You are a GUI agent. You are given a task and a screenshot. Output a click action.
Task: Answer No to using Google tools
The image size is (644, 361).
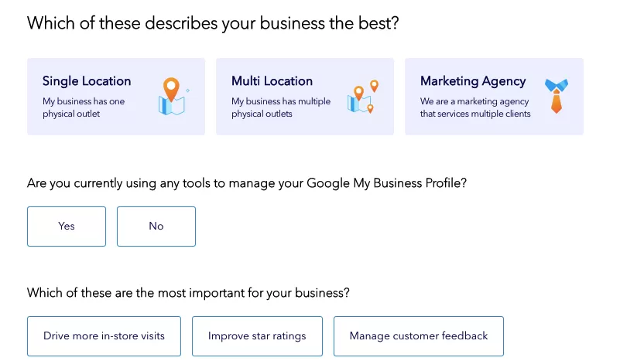coord(156,226)
